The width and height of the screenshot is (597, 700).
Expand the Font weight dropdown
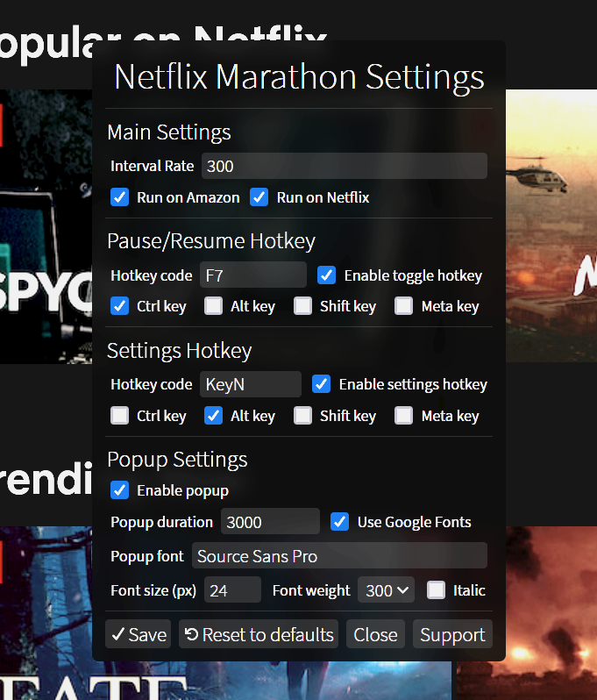point(388,590)
